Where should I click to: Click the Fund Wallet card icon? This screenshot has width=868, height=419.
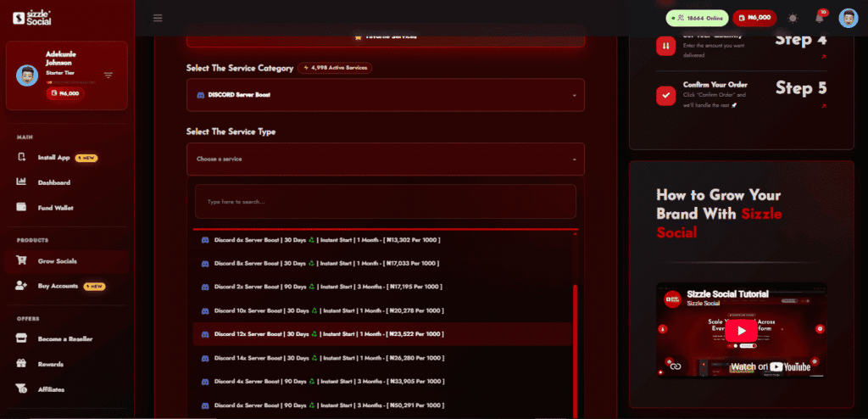(21, 207)
